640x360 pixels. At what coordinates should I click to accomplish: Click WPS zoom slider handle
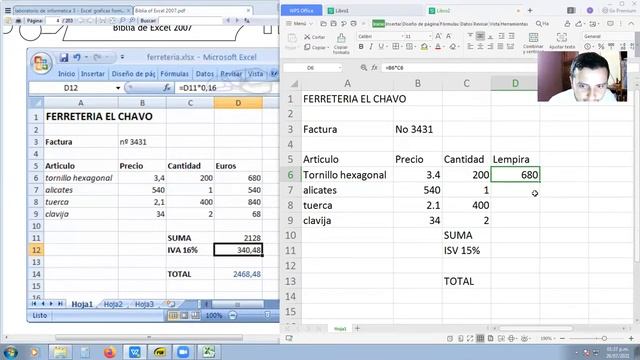click(604, 338)
